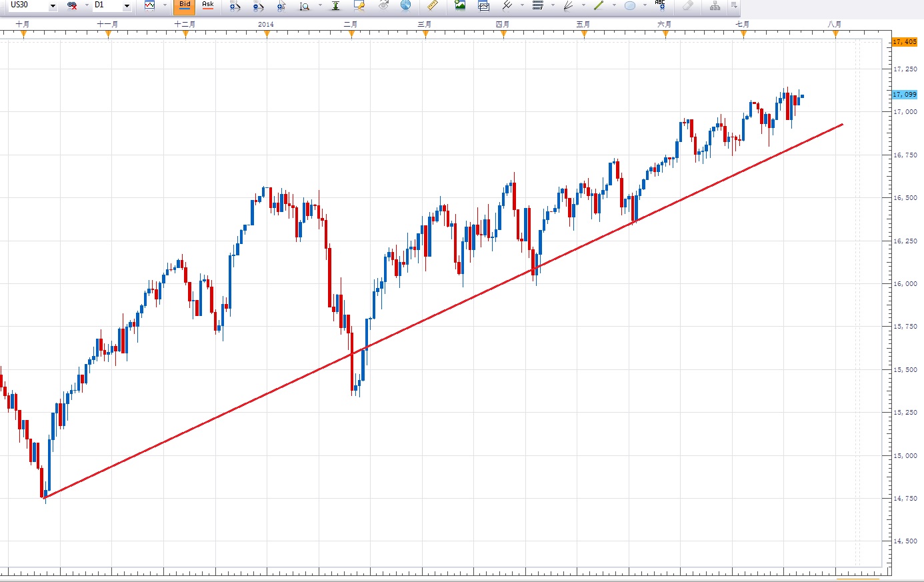
Task: Click the monitor with key icon
Action: [359, 5]
